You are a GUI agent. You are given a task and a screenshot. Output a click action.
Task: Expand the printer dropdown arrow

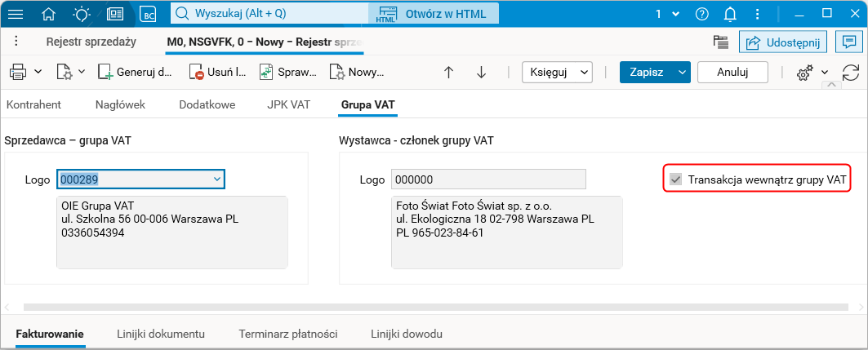(x=38, y=72)
